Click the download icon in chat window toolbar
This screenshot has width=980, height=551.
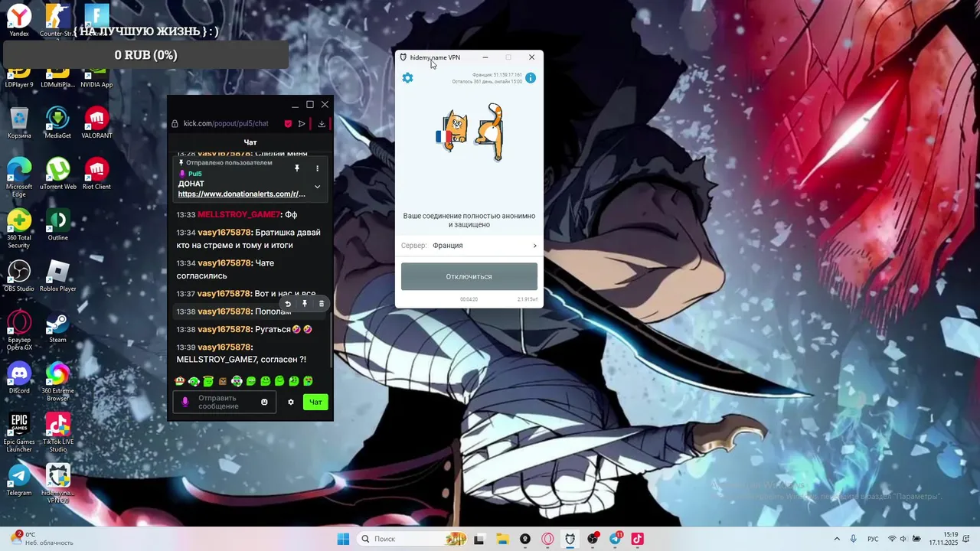322,124
